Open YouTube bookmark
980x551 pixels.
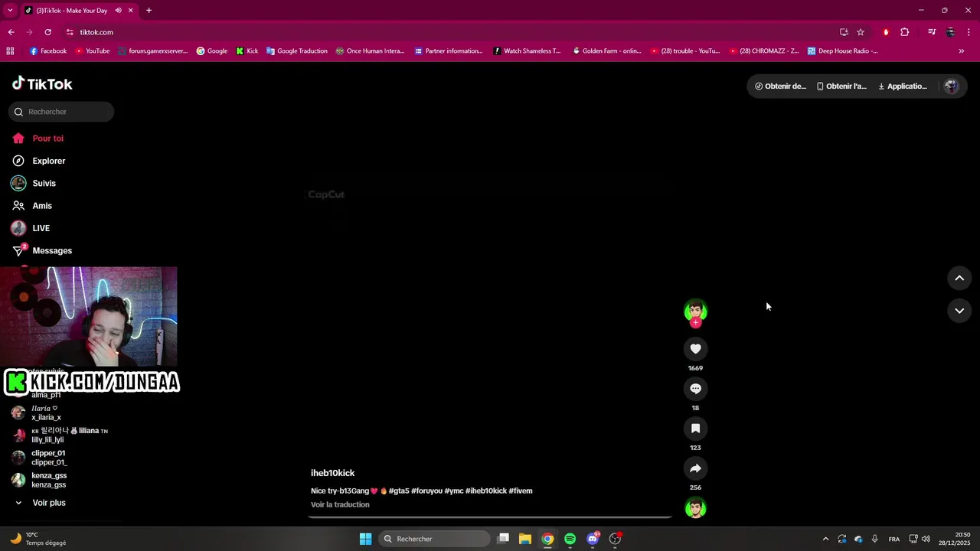[x=92, y=51]
